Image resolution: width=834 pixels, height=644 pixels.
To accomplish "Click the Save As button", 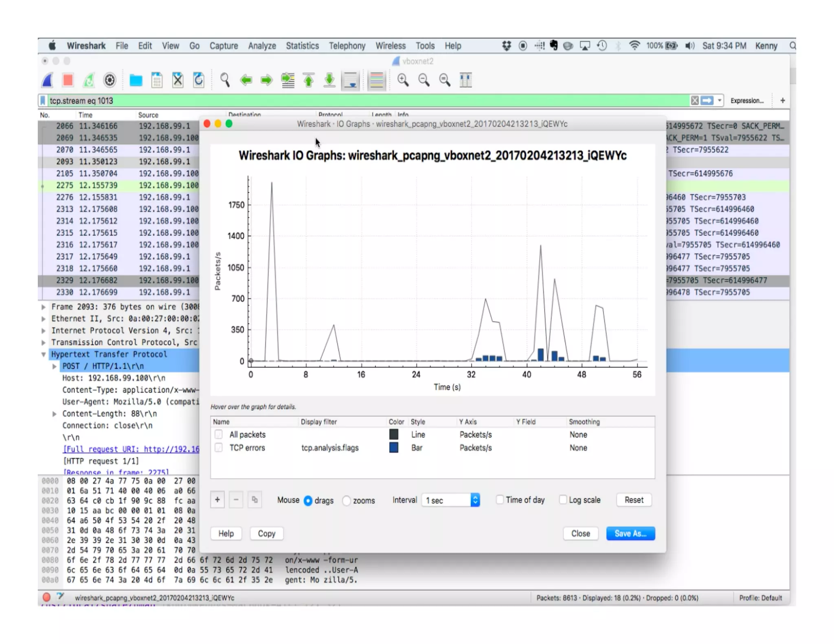I will 630,533.
